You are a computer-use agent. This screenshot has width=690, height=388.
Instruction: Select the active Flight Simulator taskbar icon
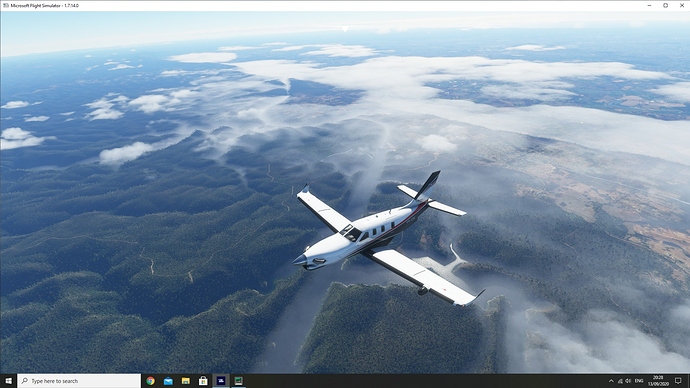pos(221,381)
